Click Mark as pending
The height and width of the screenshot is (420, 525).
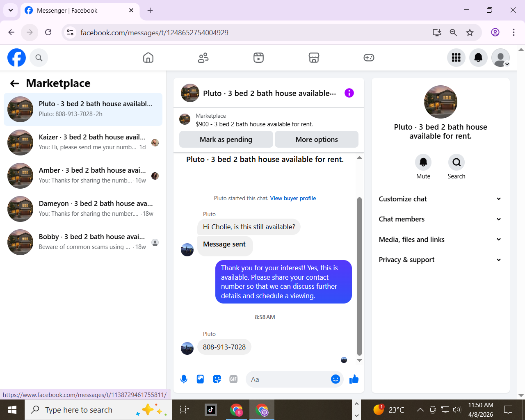(226, 139)
